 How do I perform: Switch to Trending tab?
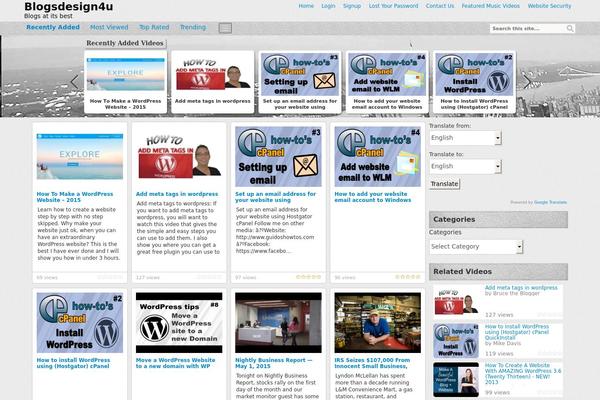193,27
